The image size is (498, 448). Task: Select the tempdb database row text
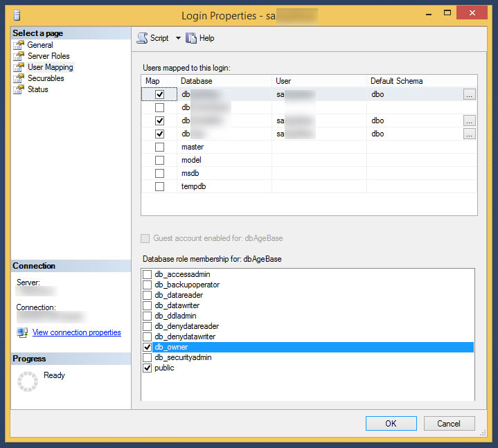pos(193,186)
